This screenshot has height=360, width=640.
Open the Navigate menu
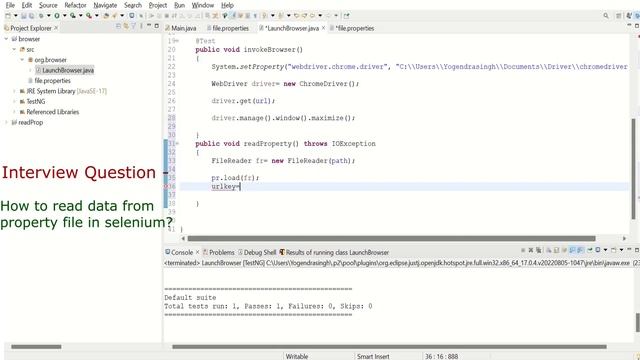(105, 5)
